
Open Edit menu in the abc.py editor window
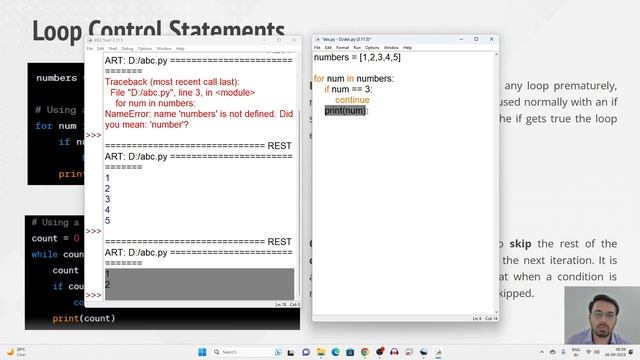click(x=328, y=48)
